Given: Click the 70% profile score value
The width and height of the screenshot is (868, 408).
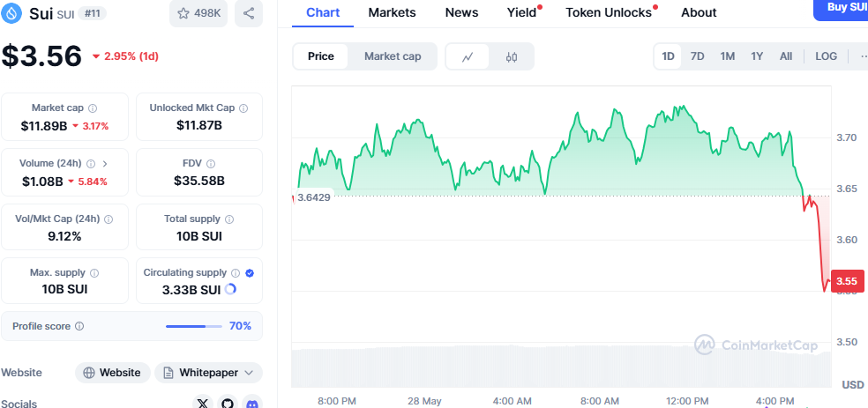Looking at the screenshot, I should 240,326.
